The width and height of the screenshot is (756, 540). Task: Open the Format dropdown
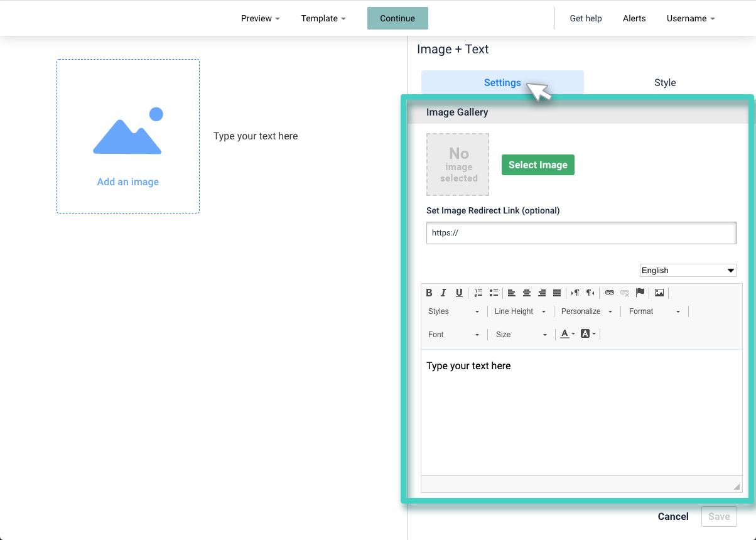point(655,311)
